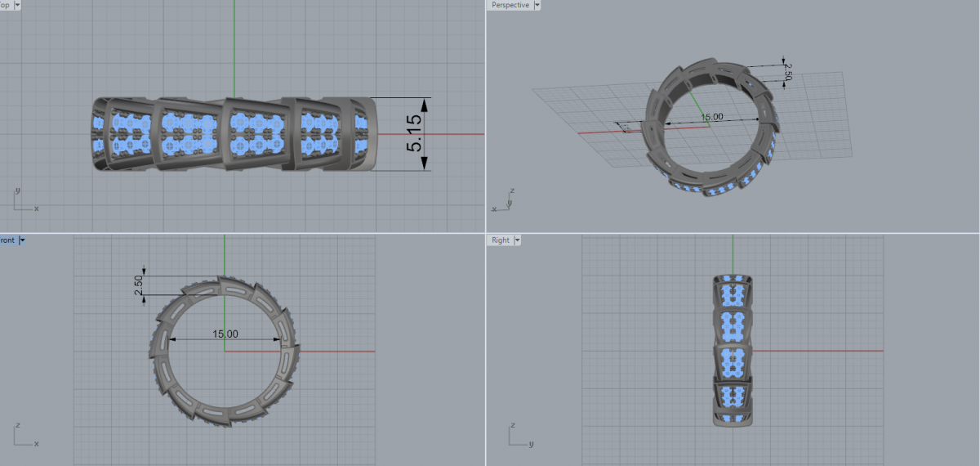Activate the Top viewport title label
980x466 pixels.
(x=5, y=5)
